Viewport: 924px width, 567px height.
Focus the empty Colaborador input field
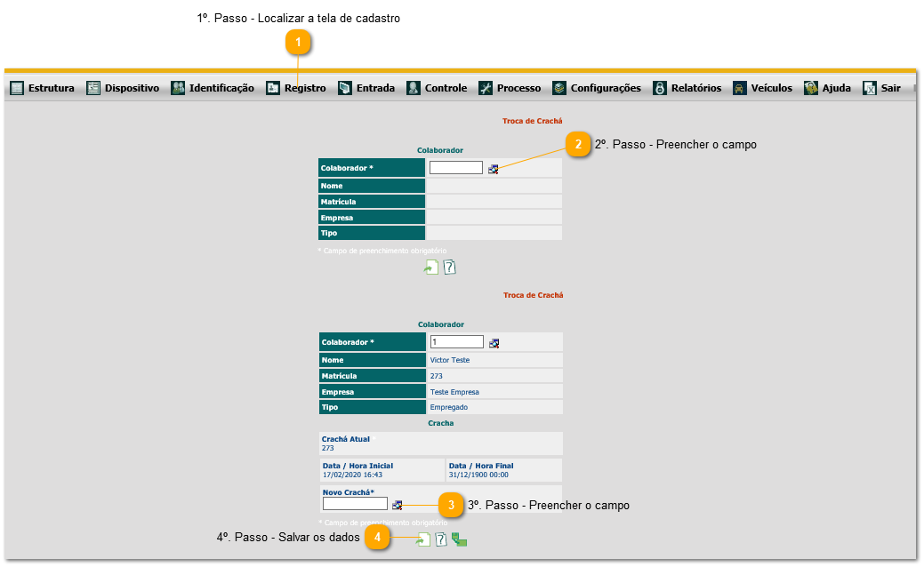[x=455, y=167]
